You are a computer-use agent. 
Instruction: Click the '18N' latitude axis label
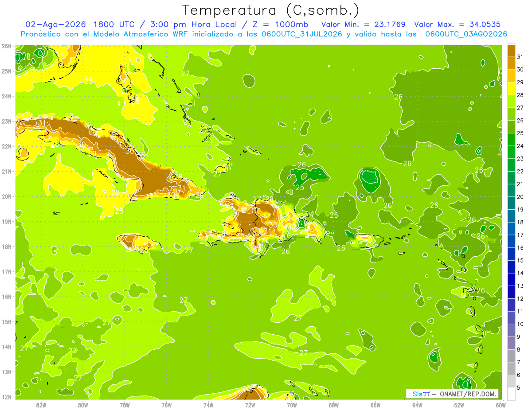pos(6,247)
